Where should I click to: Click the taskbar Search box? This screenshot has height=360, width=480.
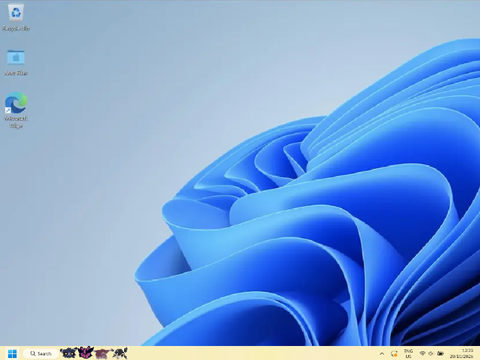tap(40, 353)
